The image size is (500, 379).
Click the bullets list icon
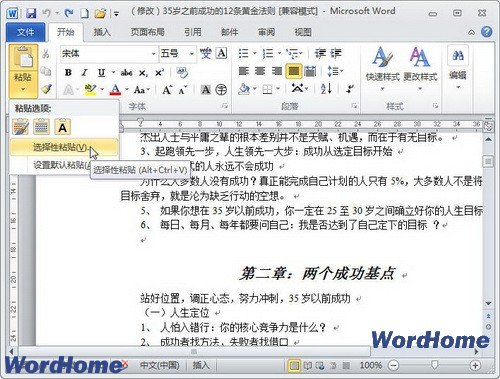pyautogui.click(x=244, y=53)
